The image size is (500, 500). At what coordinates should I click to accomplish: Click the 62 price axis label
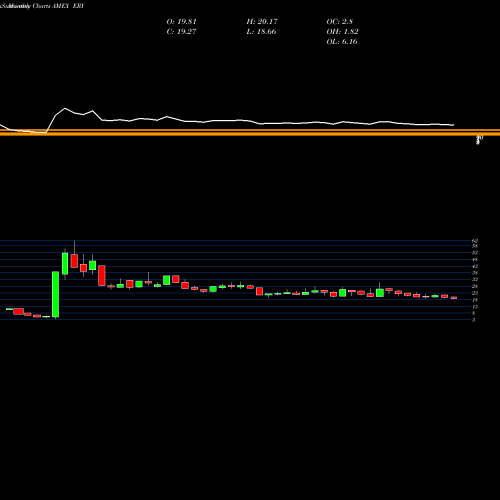475,241
